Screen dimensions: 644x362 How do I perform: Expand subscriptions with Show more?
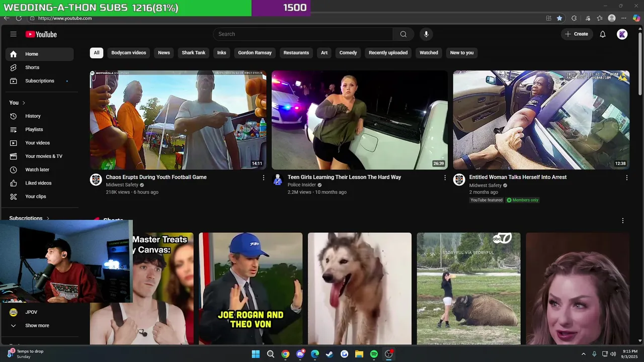point(40,325)
